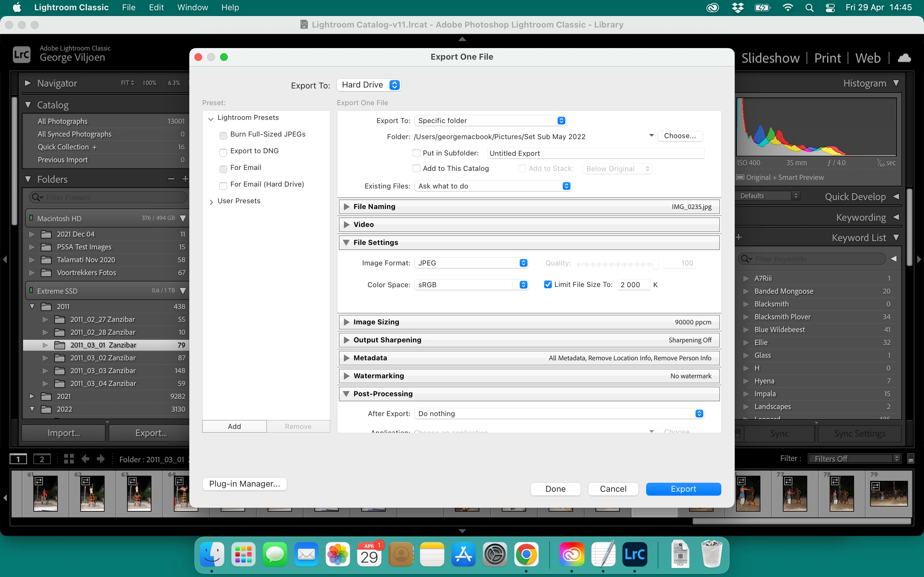Click in the file size limit field

click(x=633, y=285)
